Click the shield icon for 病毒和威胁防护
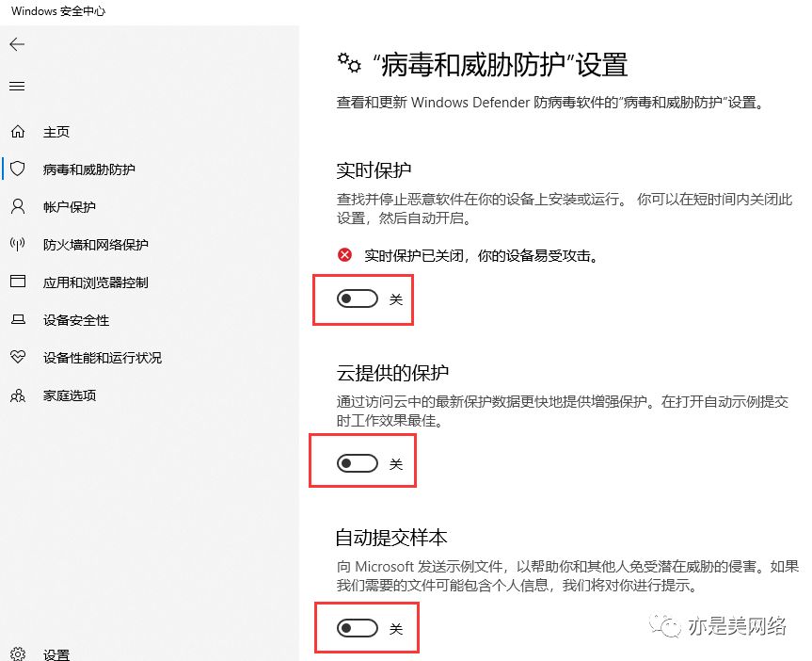This screenshot has height=661, width=812. pos(18,169)
